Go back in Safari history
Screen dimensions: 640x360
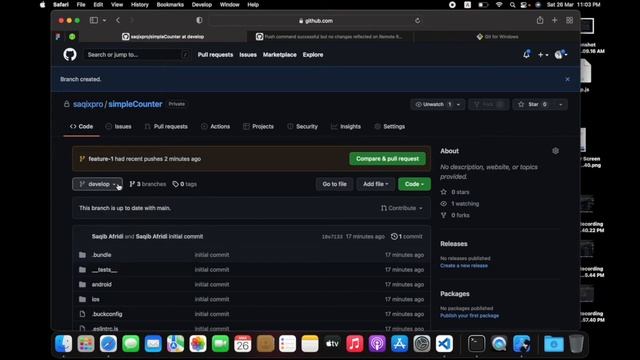tap(118, 20)
